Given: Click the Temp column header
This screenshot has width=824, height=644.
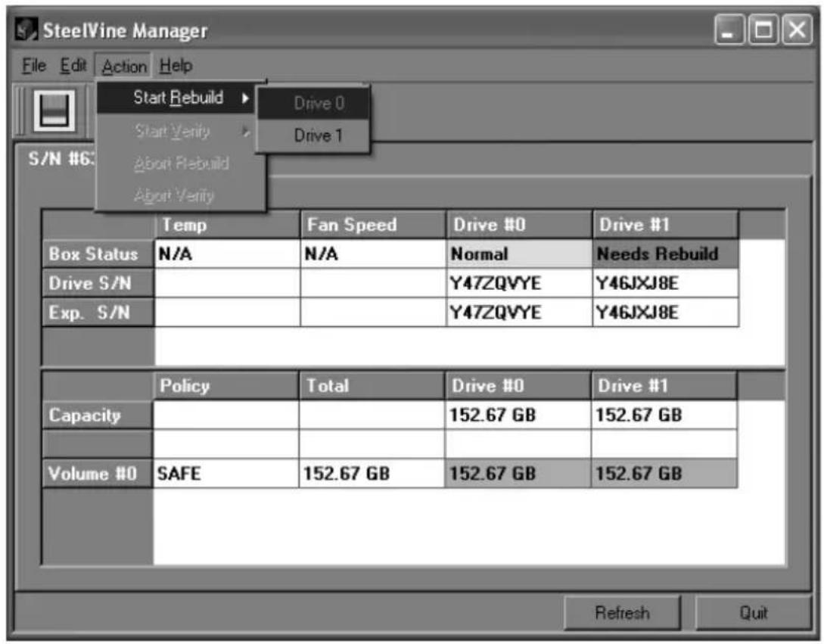Looking at the screenshot, I should click(228, 225).
